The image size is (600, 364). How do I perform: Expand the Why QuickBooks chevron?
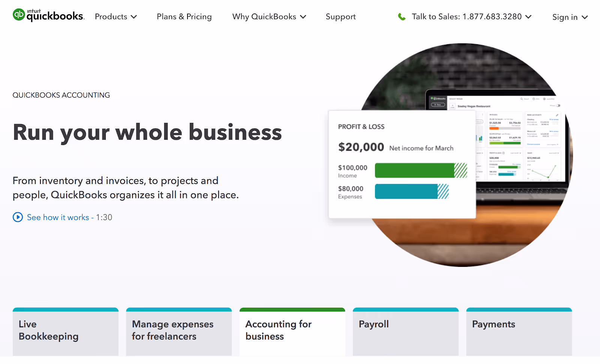pyautogui.click(x=303, y=17)
